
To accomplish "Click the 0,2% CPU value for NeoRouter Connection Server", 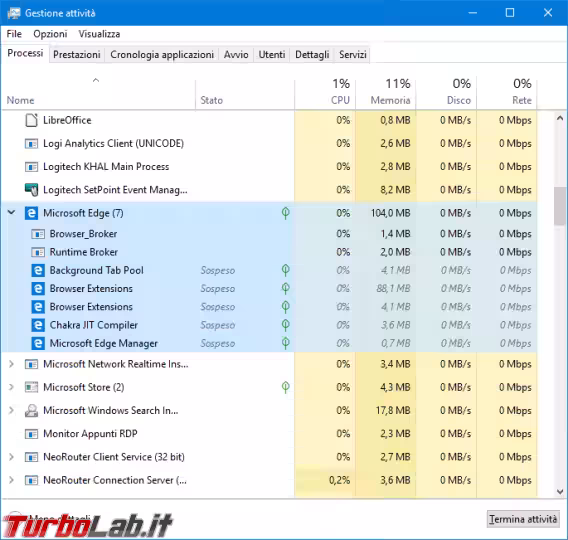I will tap(339, 480).
